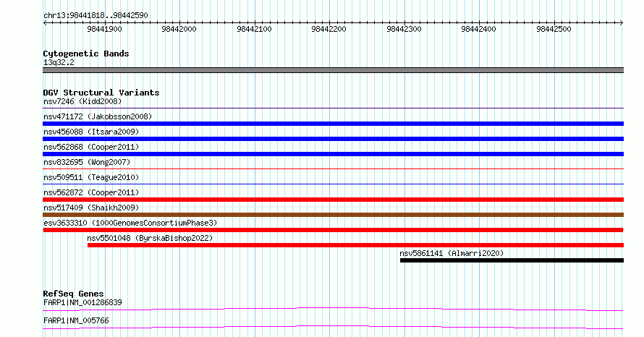Image resolution: width=644 pixels, height=337 pixels.
Task: Click the RefSeq Genes track title
Action: [x=74, y=294]
